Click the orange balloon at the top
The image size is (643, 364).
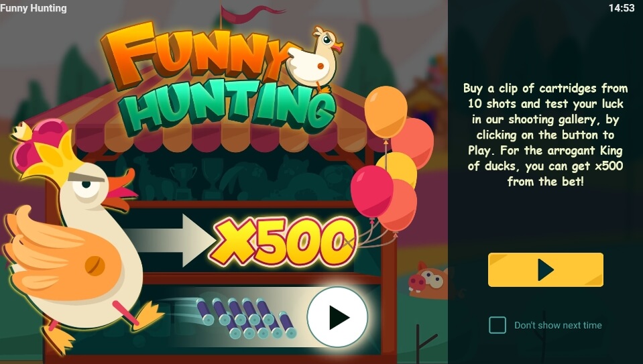click(386, 111)
